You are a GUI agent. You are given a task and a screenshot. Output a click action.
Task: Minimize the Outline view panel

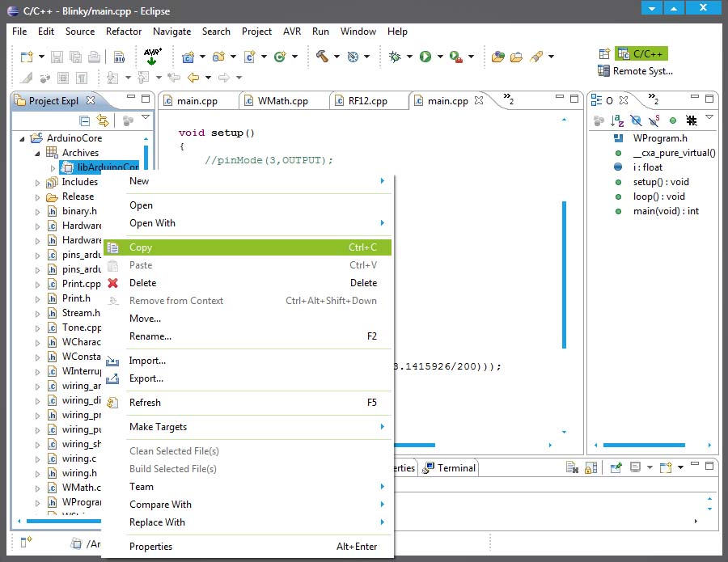coord(695,97)
